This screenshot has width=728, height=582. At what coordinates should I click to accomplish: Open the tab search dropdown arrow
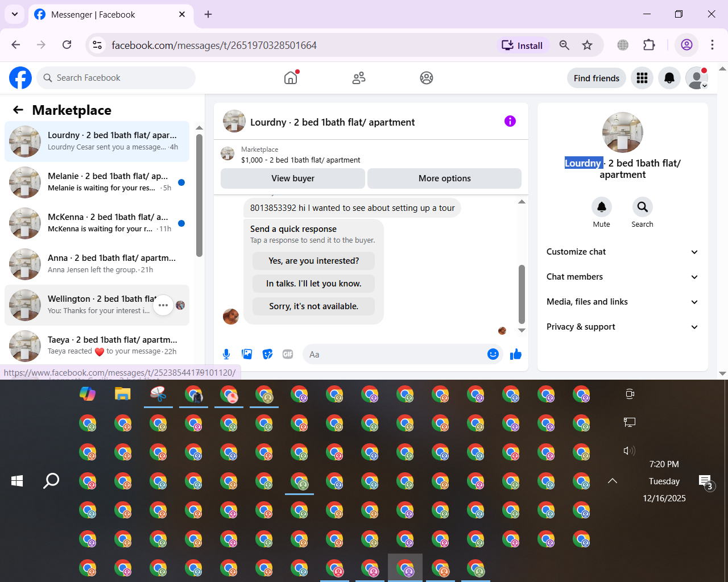click(15, 14)
